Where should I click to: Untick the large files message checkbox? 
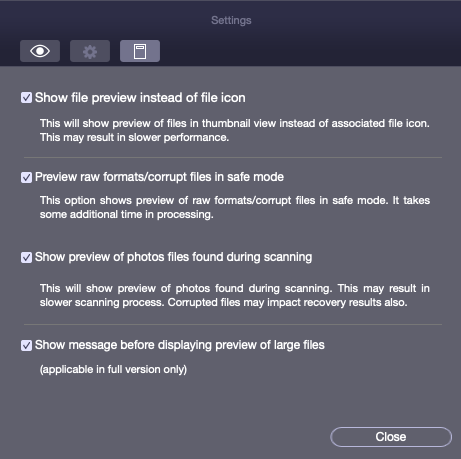(26, 345)
